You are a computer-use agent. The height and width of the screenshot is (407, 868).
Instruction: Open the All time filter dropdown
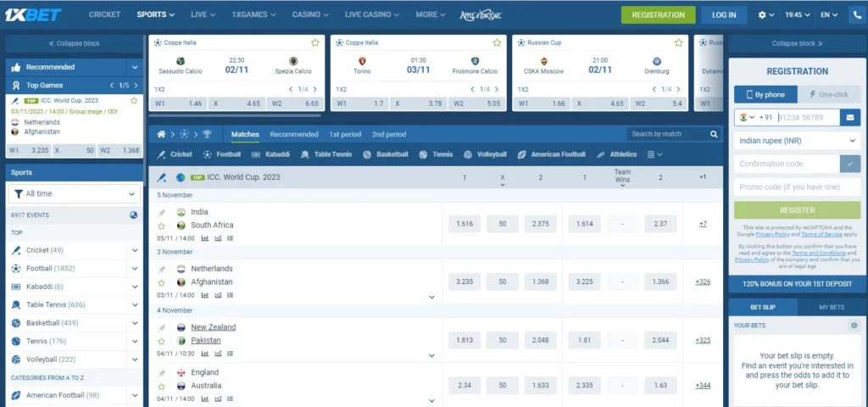pyautogui.click(x=75, y=194)
